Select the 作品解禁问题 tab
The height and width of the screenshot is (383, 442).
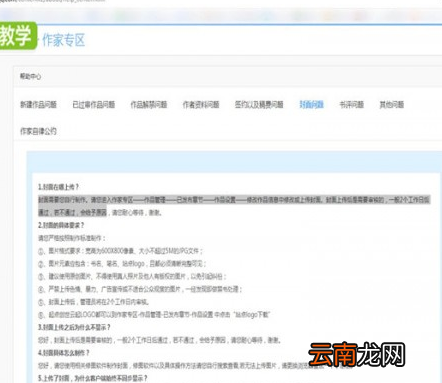(149, 105)
